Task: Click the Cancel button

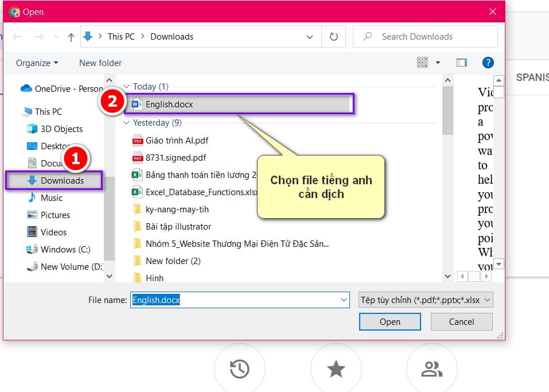Action: 461,321
